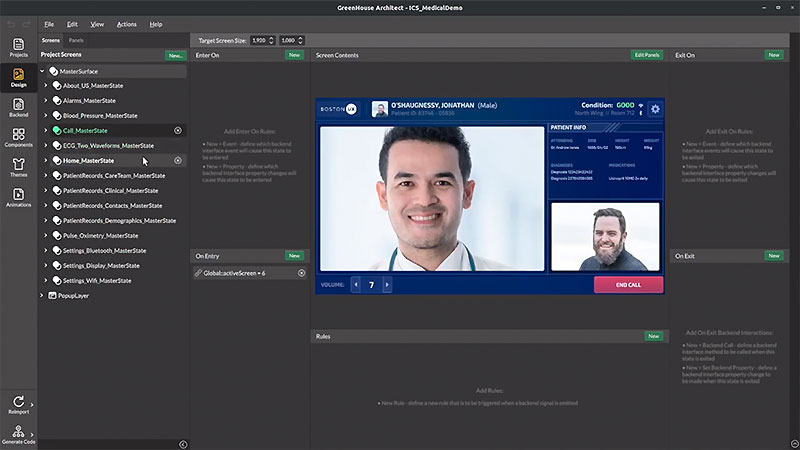Open the Projects sidebar section
Image resolution: width=800 pixels, height=450 pixels.
(18, 44)
